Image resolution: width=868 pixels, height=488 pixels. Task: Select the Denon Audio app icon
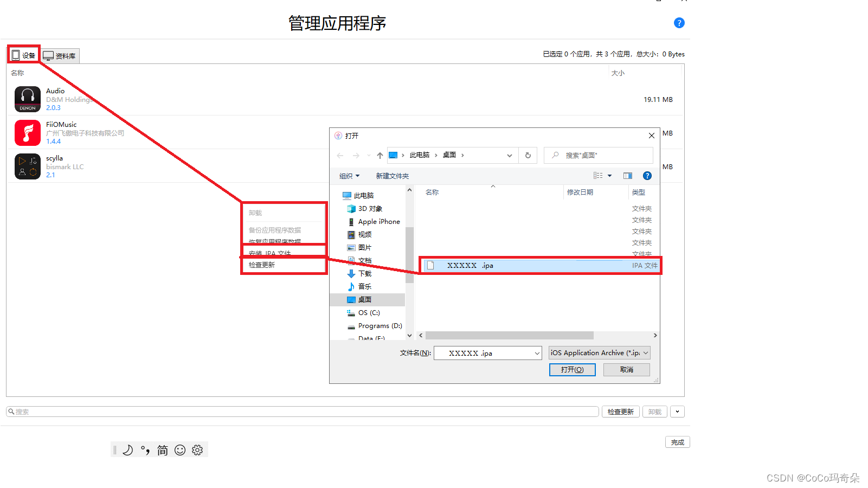pyautogui.click(x=28, y=99)
